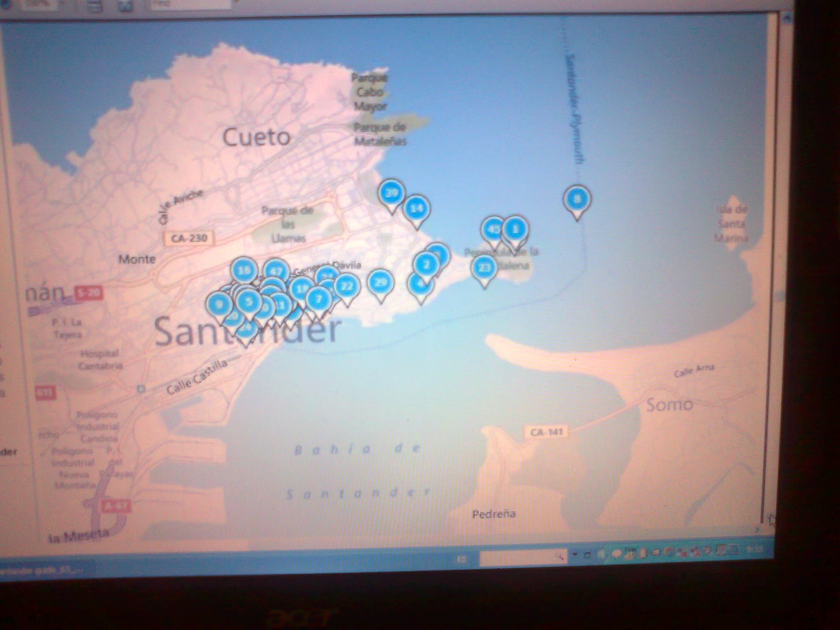840x630 pixels.
Task: Select map pin number 14
Action: tap(416, 208)
